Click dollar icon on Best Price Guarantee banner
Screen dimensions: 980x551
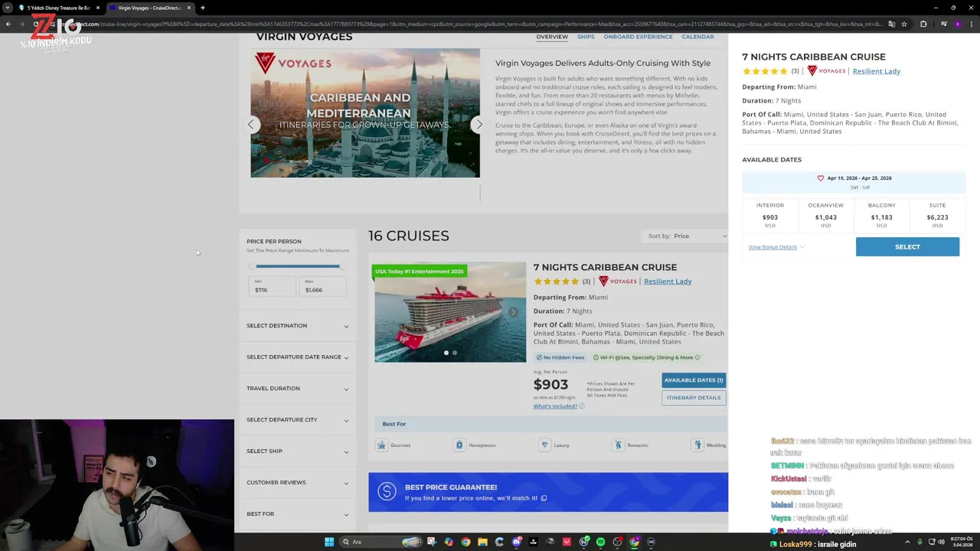point(387,492)
